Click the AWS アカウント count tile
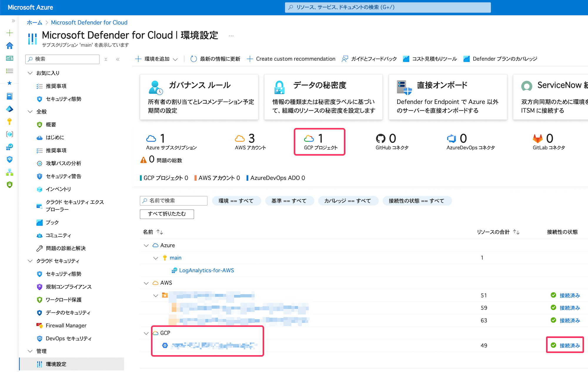This screenshot has width=588, height=372. click(x=250, y=142)
